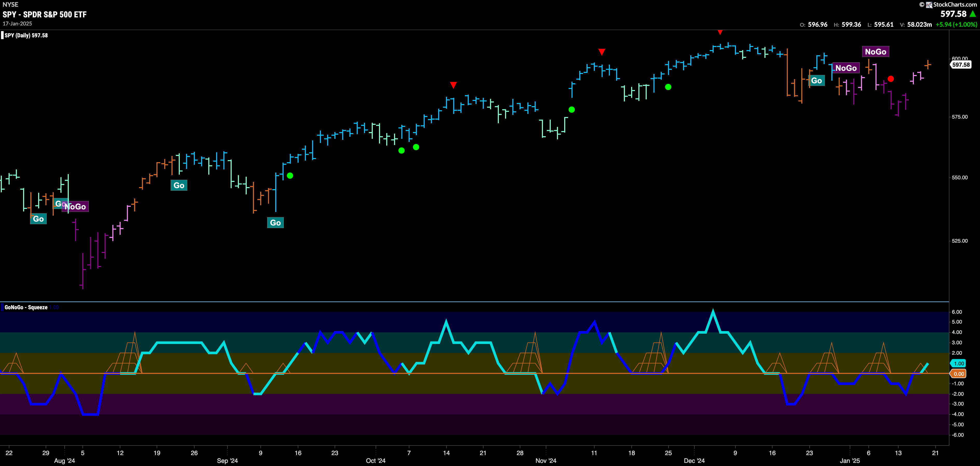The width and height of the screenshot is (980, 466).
Task: Click the red triangle marker at the December high
Action: click(720, 32)
